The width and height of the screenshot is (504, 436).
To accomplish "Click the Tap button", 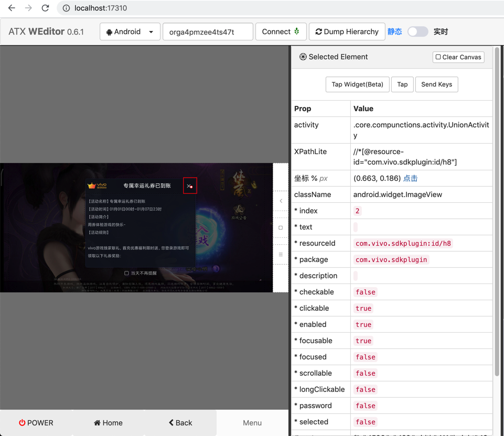I will [402, 84].
